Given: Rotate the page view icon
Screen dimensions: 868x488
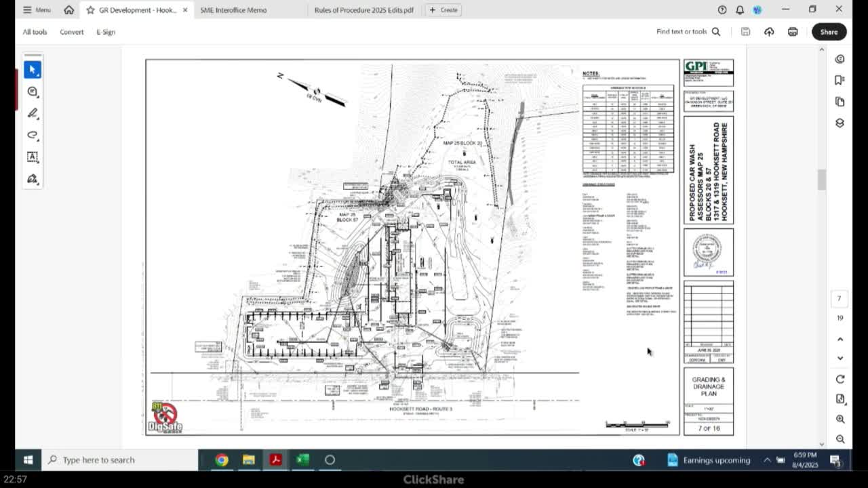Looking at the screenshot, I should click(840, 379).
